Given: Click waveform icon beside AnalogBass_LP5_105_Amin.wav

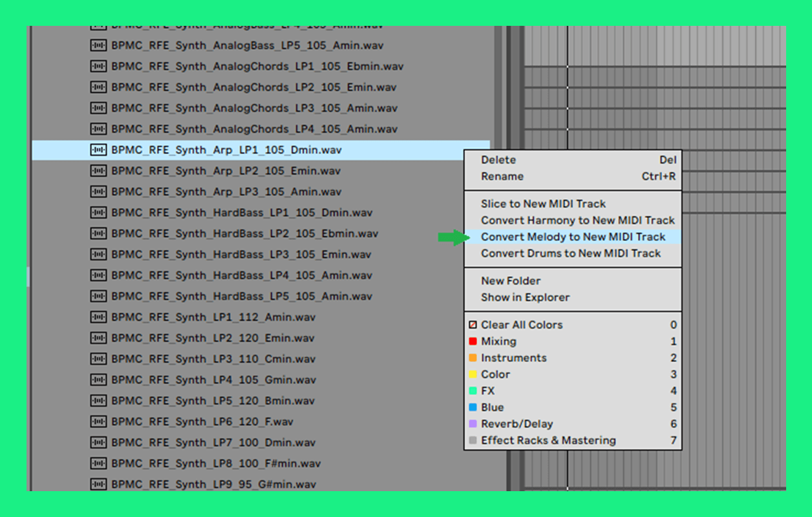Looking at the screenshot, I should tap(98, 46).
